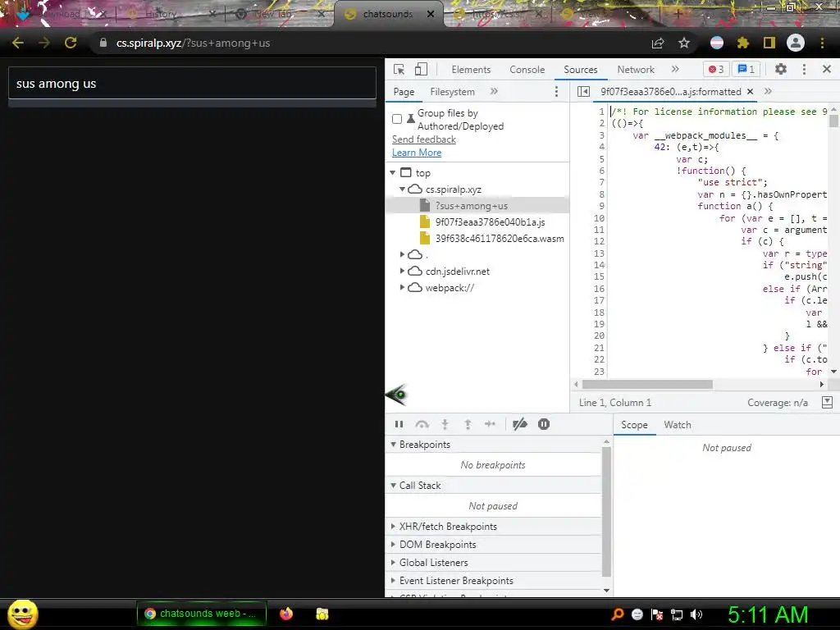The height and width of the screenshot is (630, 840).
Task: Open DevTools settings gear
Action: (781, 69)
